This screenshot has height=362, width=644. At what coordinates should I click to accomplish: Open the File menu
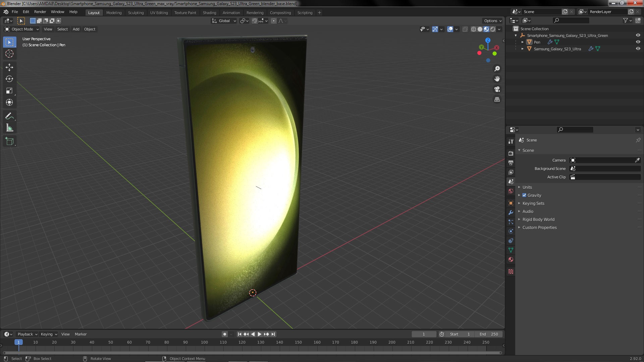click(x=15, y=12)
